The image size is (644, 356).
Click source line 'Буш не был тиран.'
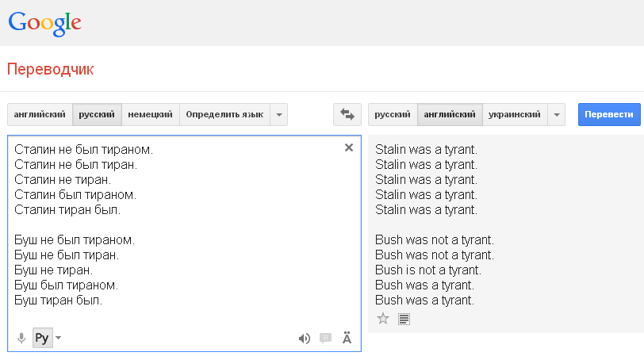67,255
